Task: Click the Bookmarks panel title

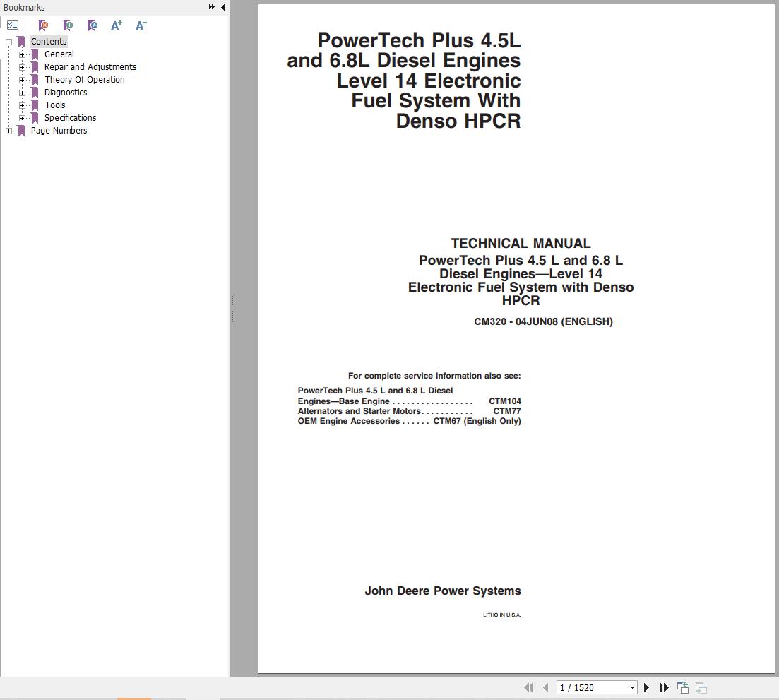Action: (x=24, y=7)
